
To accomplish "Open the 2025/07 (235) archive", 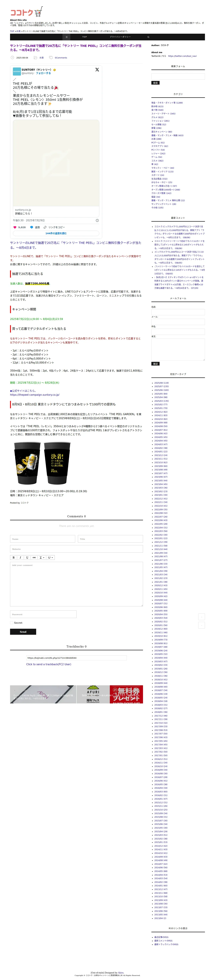I will pyautogui.click(x=161, y=386).
